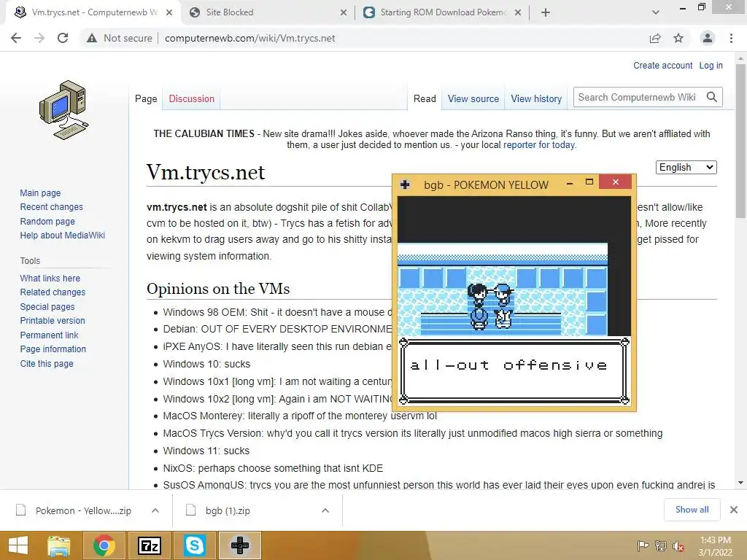Click the Not secure warning icon
Viewport: 747px width, 560px height.
(x=92, y=38)
